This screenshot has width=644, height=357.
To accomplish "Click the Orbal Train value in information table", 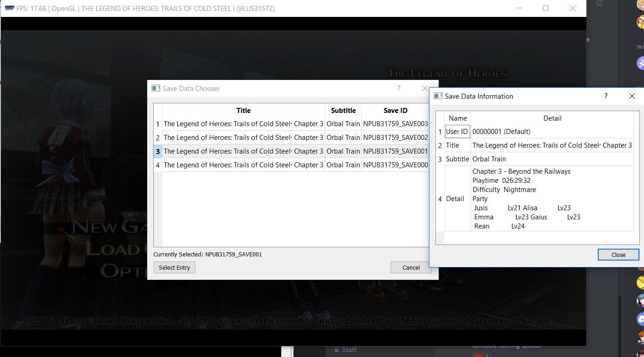I will 552,159.
